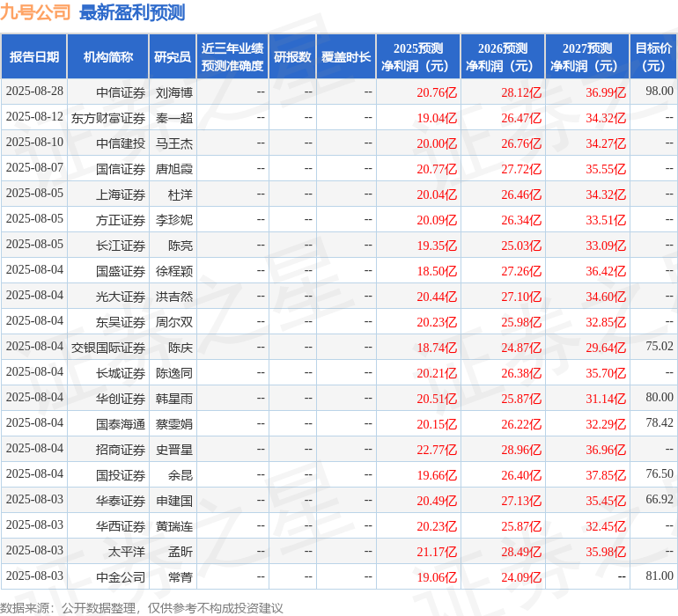Select the 报告日期 column header

(x=34, y=56)
